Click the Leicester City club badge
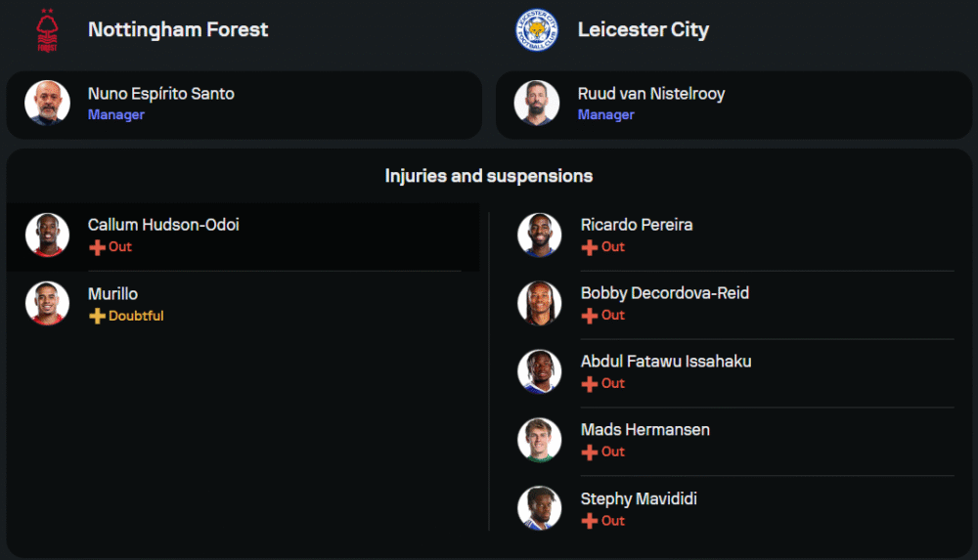This screenshot has height=560, width=978. [x=537, y=30]
